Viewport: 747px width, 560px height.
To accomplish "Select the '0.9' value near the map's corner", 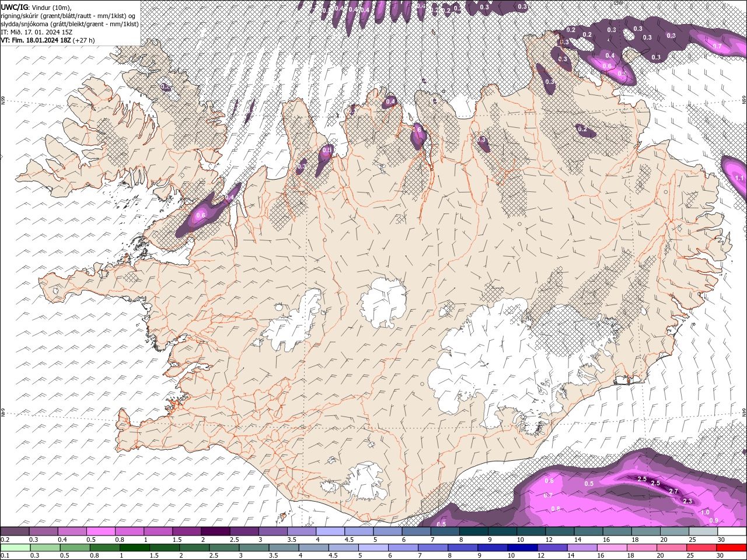I will 713,520.
